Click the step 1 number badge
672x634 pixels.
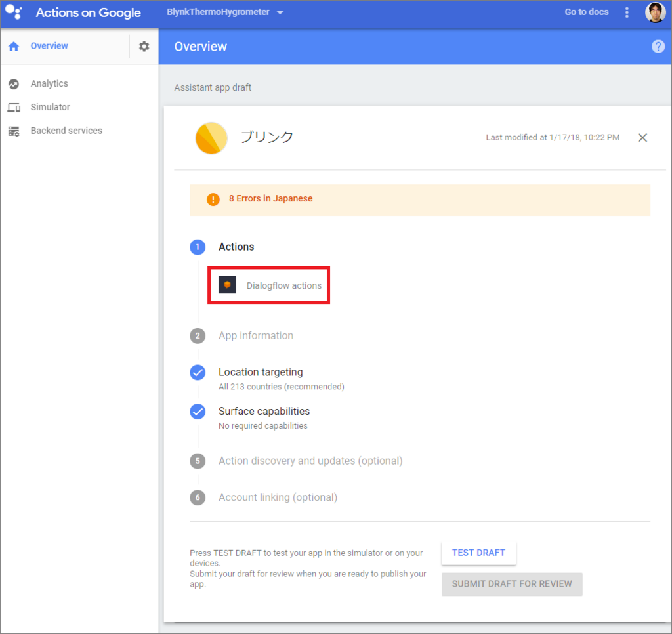click(198, 247)
